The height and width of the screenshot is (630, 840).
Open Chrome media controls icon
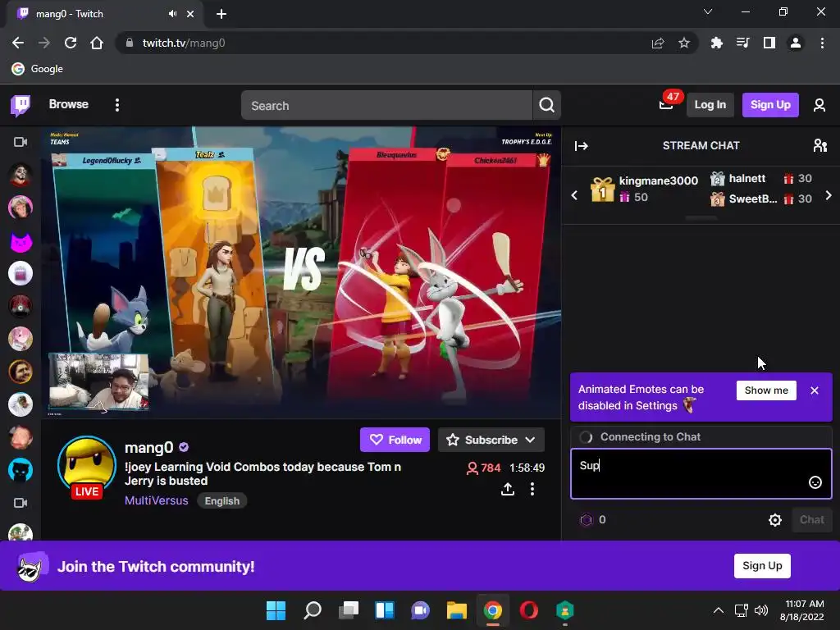click(742, 43)
